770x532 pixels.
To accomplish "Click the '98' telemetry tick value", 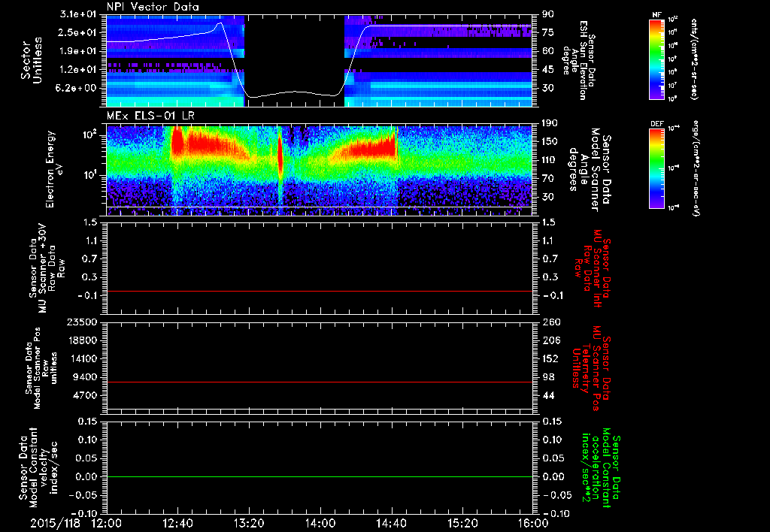I will (x=547, y=377).
